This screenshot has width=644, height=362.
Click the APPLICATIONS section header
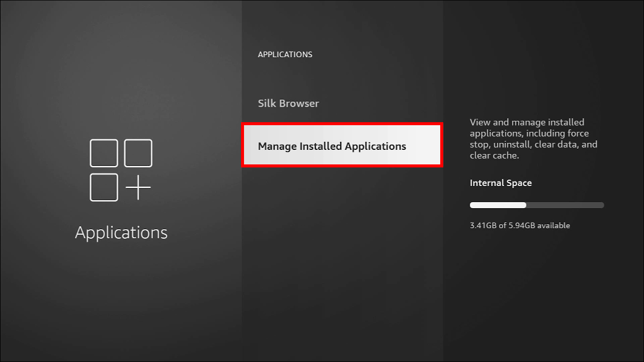pos(285,54)
